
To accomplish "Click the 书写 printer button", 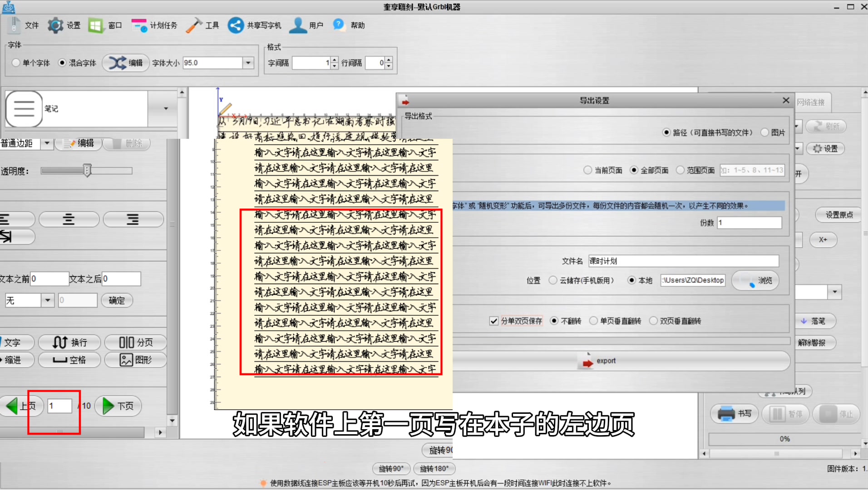I will coord(734,414).
